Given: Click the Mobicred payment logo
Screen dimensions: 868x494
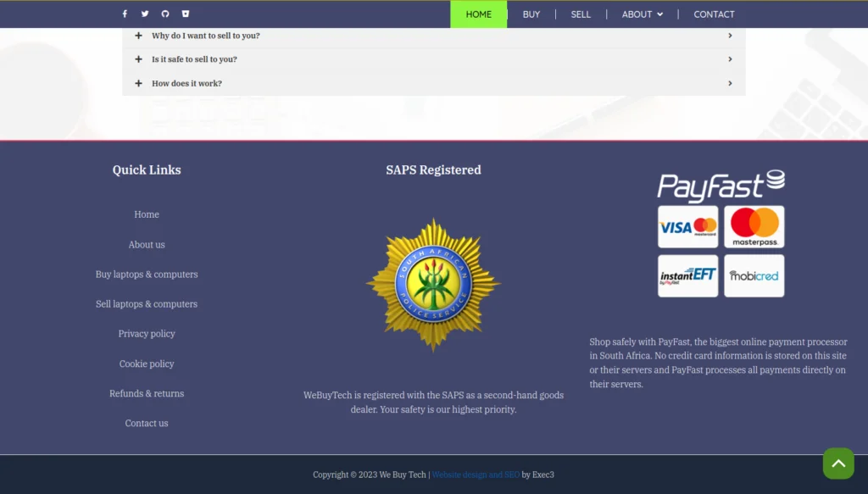Looking at the screenshot, I should click(754, 276).
